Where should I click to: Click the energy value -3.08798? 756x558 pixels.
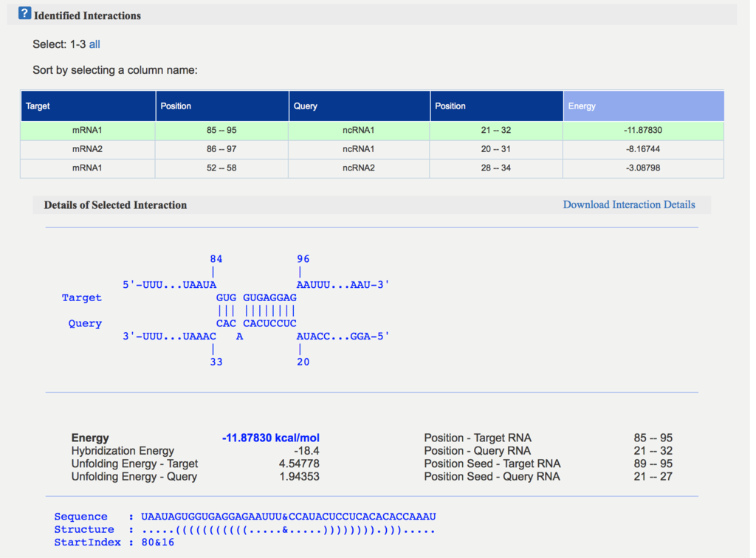tap(643, 168)
